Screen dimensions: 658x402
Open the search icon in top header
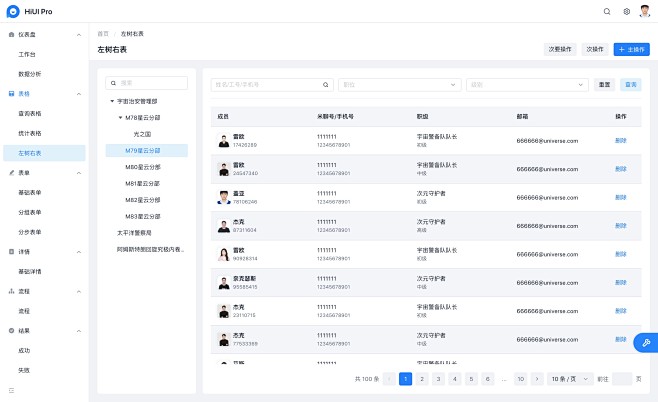pyautogui.click(x=607, y=11)
